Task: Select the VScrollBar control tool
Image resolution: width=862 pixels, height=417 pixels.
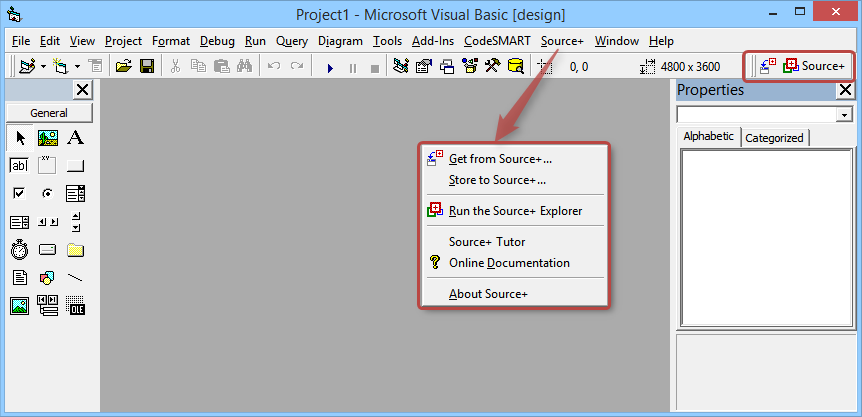Action: pyautogui.click(x=75, y=222)
